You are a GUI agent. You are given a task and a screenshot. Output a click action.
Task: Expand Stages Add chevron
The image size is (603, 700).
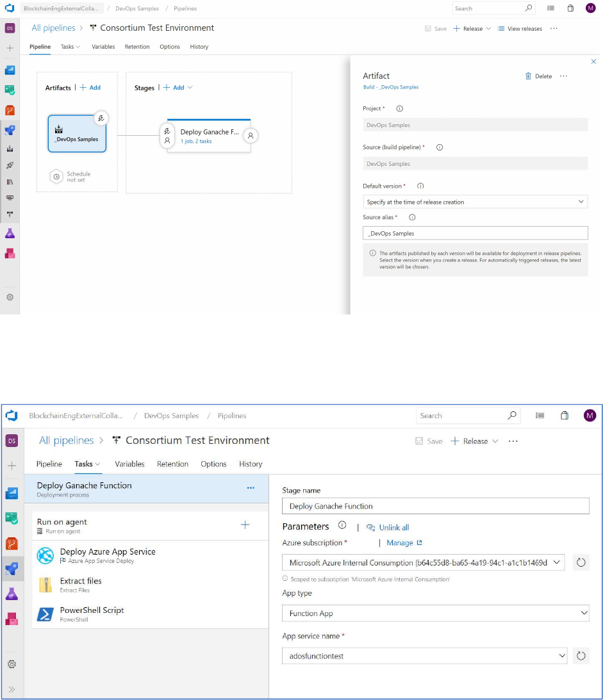(x=190, y=88)
